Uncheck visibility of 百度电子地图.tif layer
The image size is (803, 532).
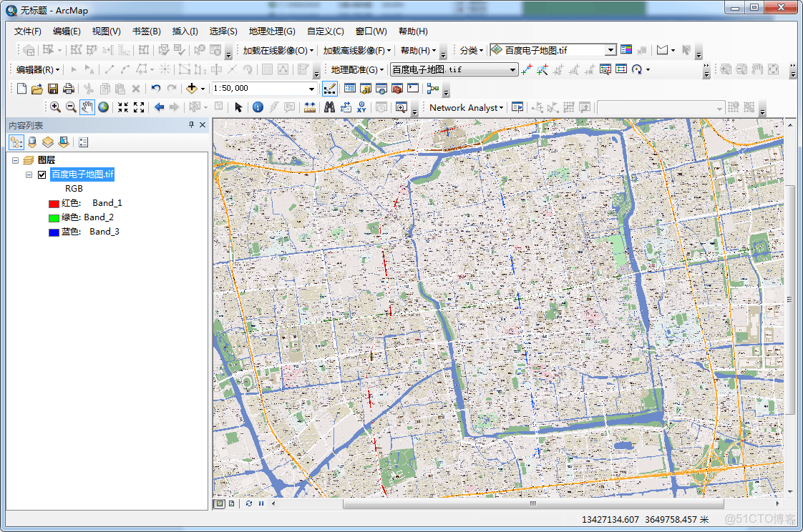click(x=42, y=174)
